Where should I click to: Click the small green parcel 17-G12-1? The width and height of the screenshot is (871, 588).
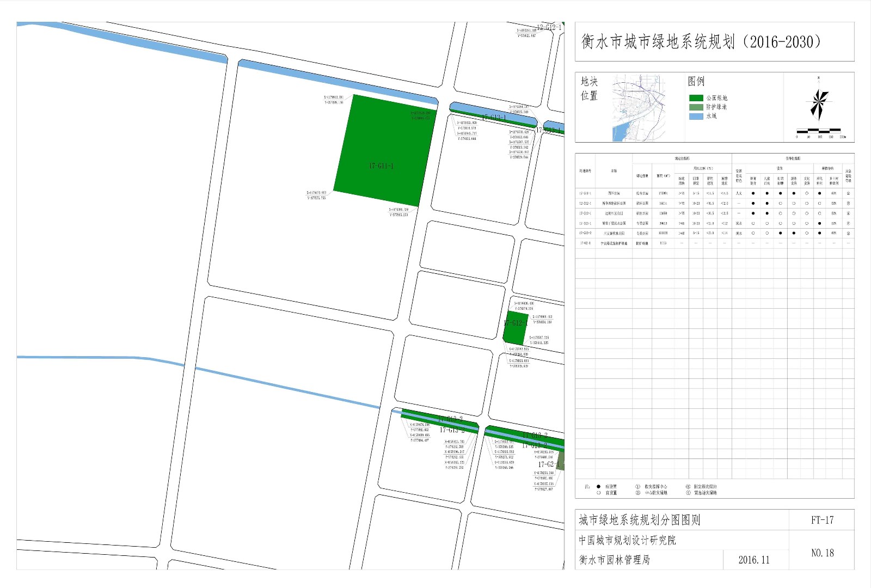tap(515, 327)
